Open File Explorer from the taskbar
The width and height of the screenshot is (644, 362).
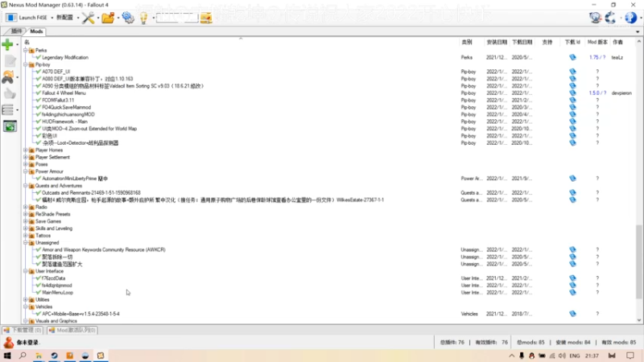[x=39, y=356]
